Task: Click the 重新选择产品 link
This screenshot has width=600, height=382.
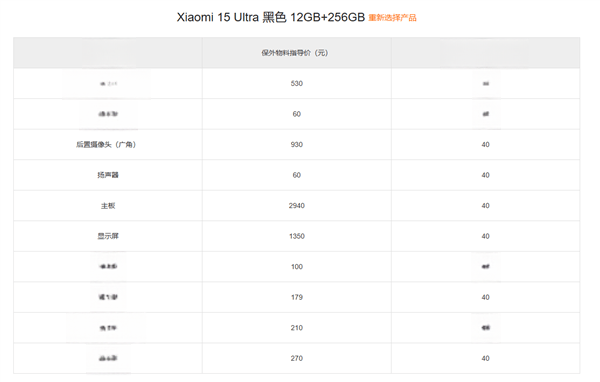Action: (392, 18)
